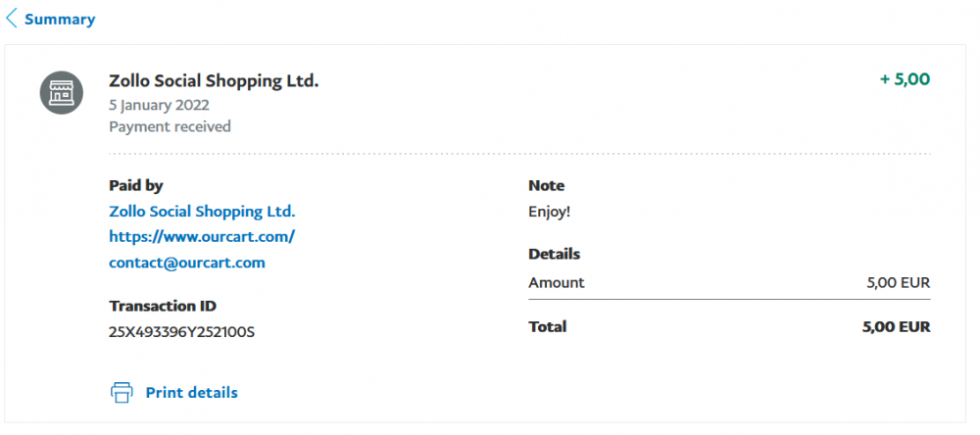
Task: Click the 5 January 2022 date
Action: (159, 105)
